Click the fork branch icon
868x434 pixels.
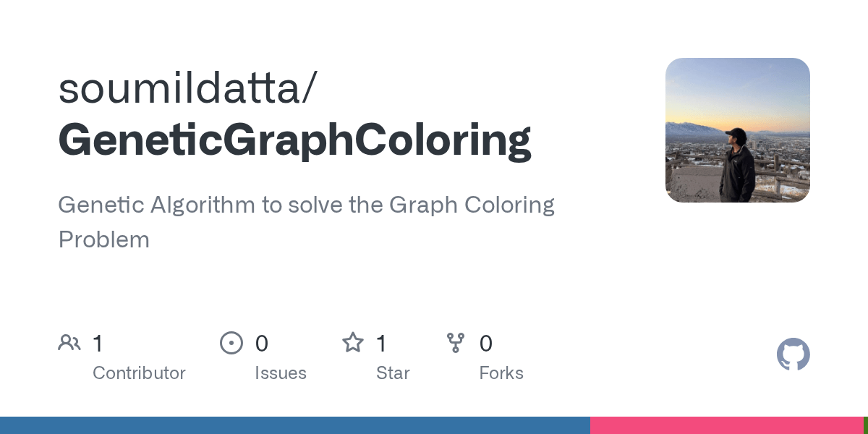click(x=456, y=343)
